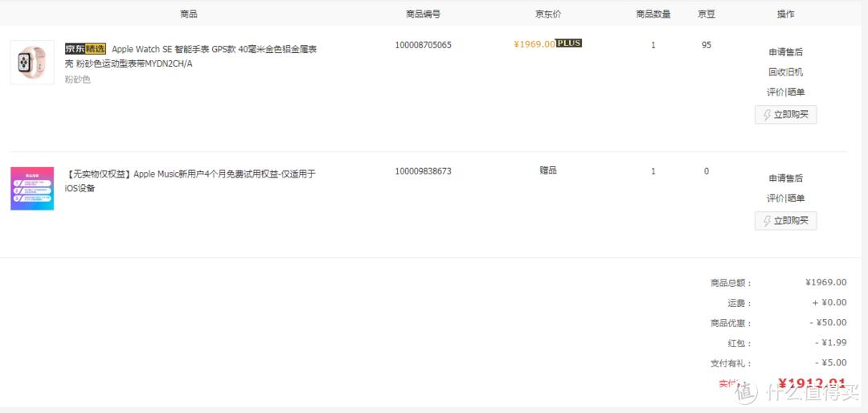
Task: Click 申请售后 for Apple Music gift
Action: coord(785,178)
